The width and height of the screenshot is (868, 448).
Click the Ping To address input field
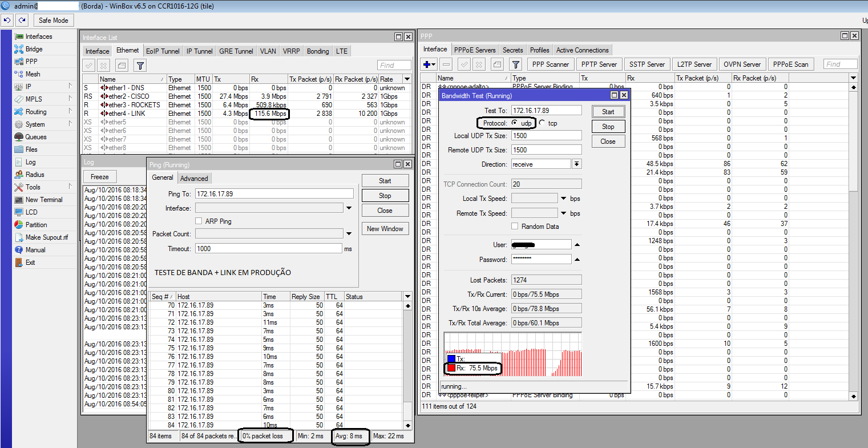274,194
